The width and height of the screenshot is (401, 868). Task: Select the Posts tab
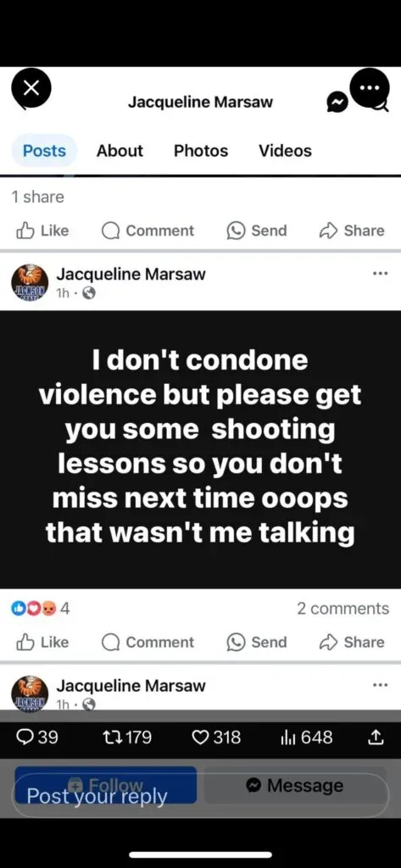(44, 151)
